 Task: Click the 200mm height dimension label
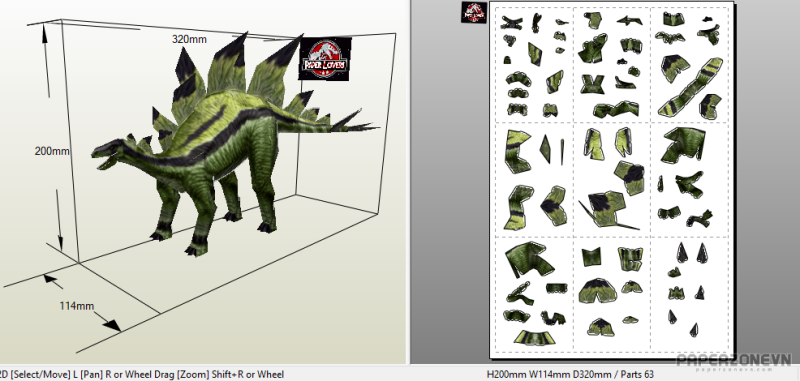click(x=52, y=151)
